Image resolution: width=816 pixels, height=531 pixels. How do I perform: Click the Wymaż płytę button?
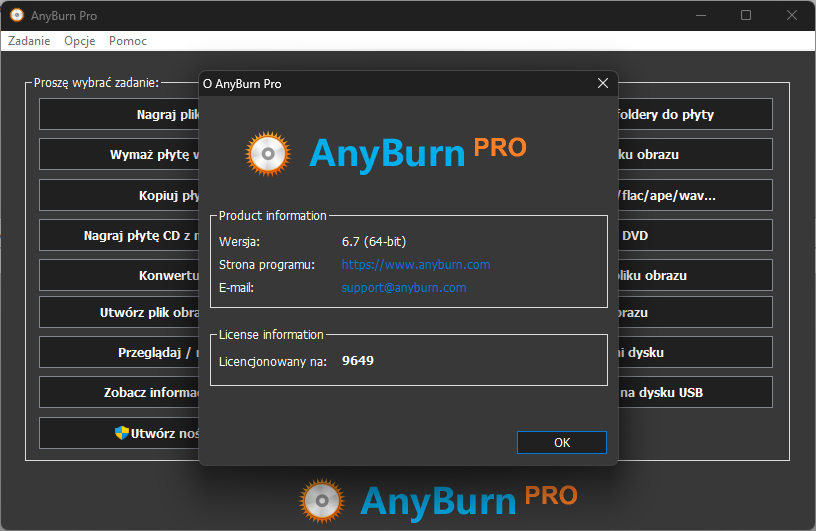click(x=119, y=154)
